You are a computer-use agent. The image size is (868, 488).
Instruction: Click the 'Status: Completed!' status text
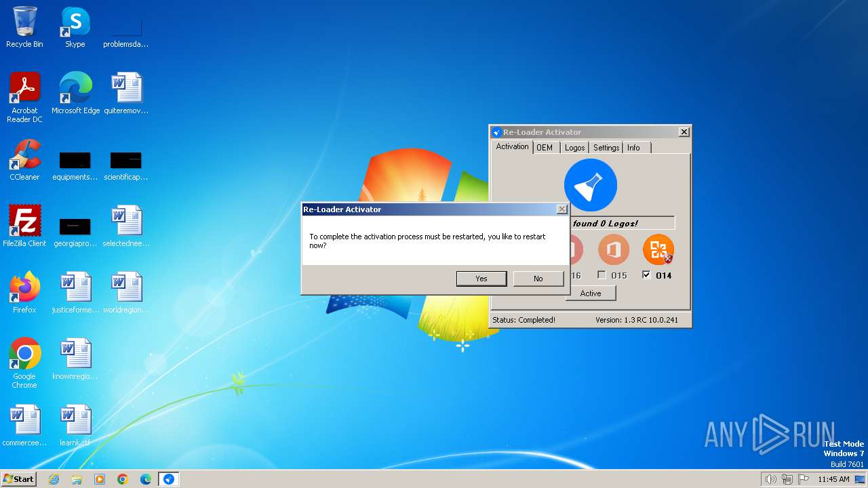tap(524, 320)
